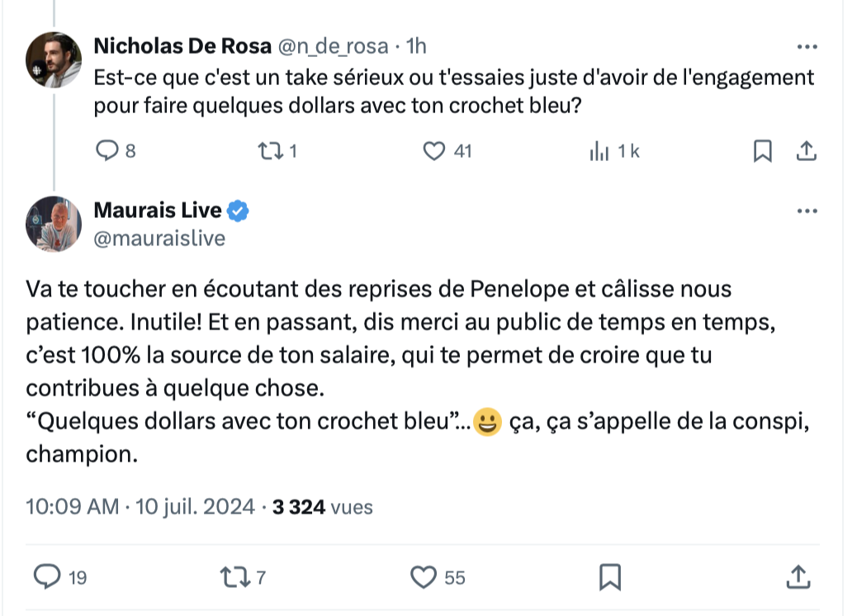
Task: Retweet Nicholas De Rosa's post
Action: pos(269,151)
